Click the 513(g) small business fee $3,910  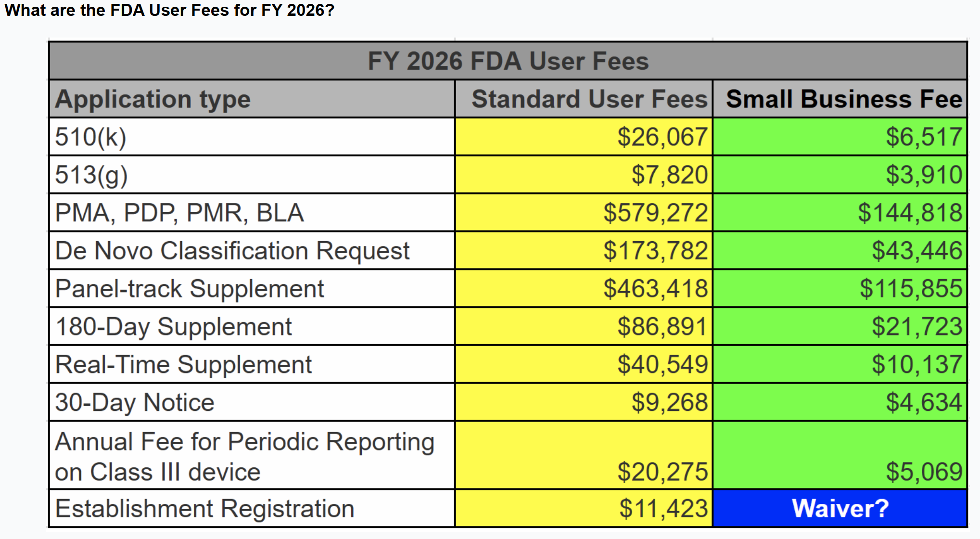pyautogui.click(x=924, y=175)
